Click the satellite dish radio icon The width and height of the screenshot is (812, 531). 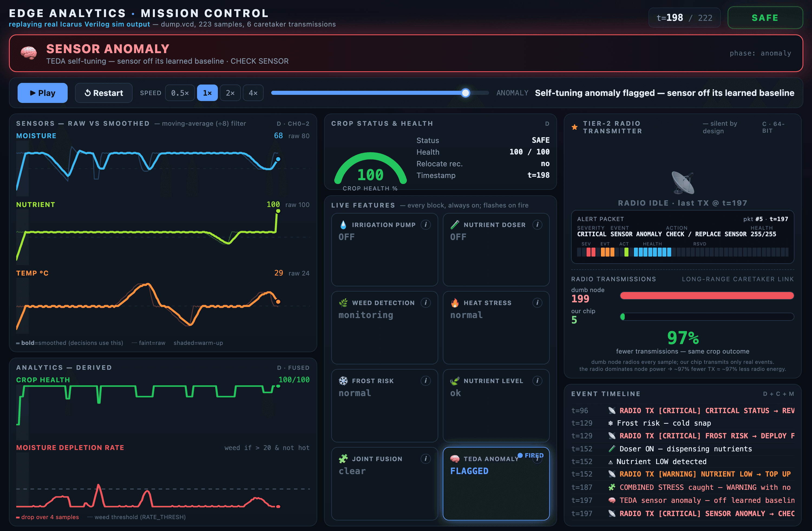(x=683, y=183)
